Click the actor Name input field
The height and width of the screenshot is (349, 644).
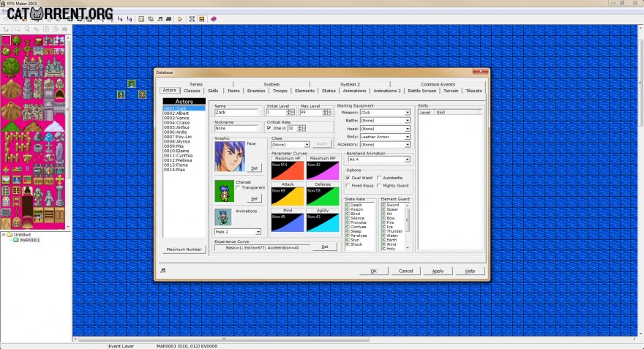(x=236, y=112)
